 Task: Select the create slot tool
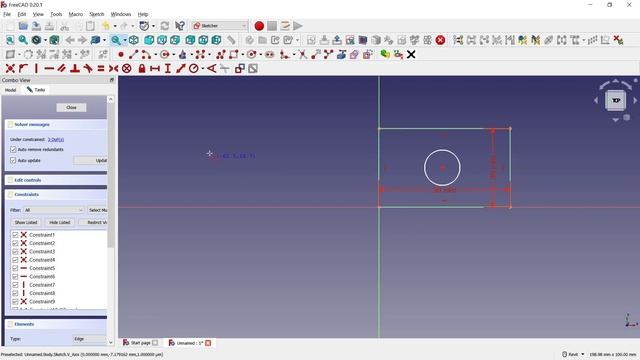[x=269, y=54]
